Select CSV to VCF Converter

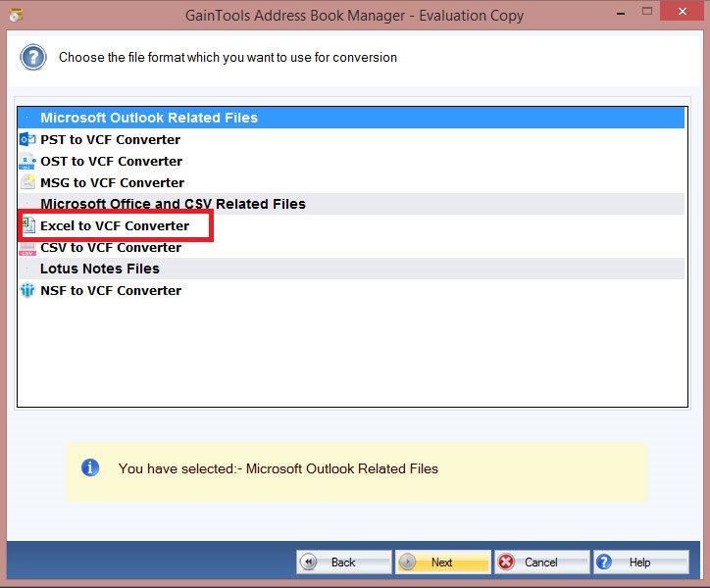(111, 248)
